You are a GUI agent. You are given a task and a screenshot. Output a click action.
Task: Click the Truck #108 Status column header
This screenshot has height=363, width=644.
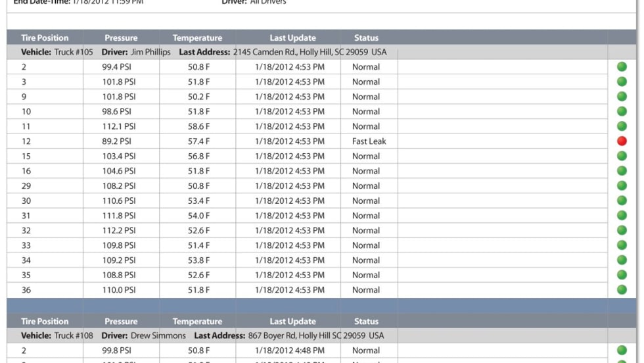coord(366,322)
